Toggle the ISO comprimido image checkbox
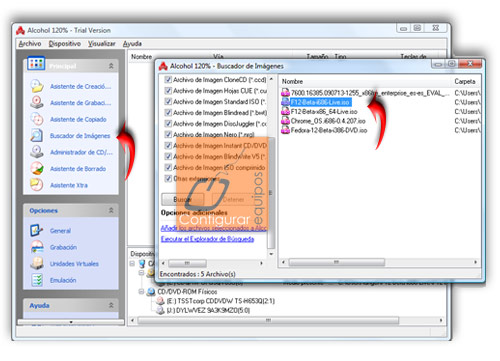The image size is (500, 361). pyautogui.click(x=168, y=168)
